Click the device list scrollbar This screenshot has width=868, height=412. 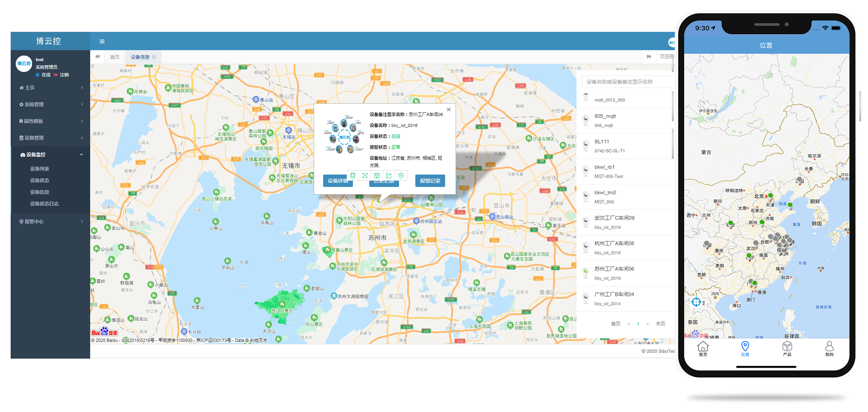point(673,106)
